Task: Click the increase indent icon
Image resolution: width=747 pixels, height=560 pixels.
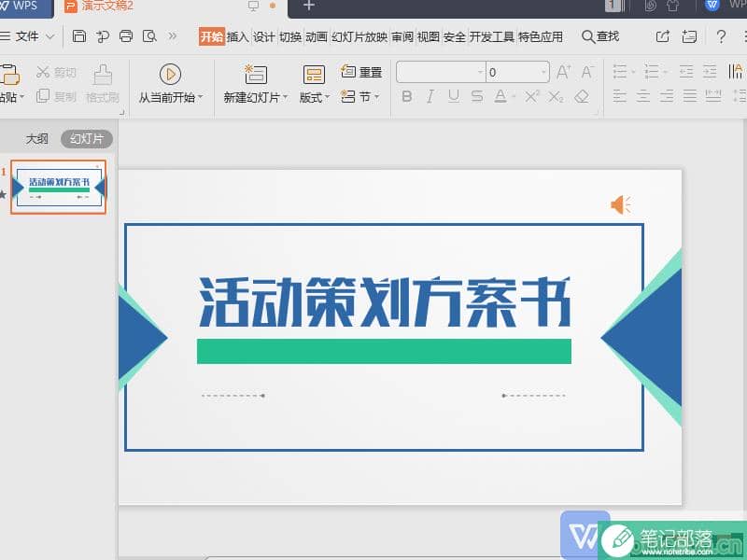Action: 710,72
